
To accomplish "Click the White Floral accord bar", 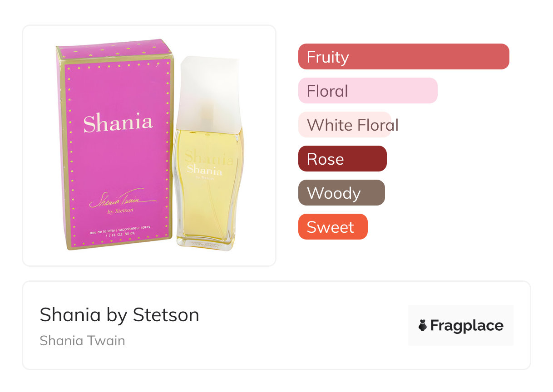I will [345, 125].
